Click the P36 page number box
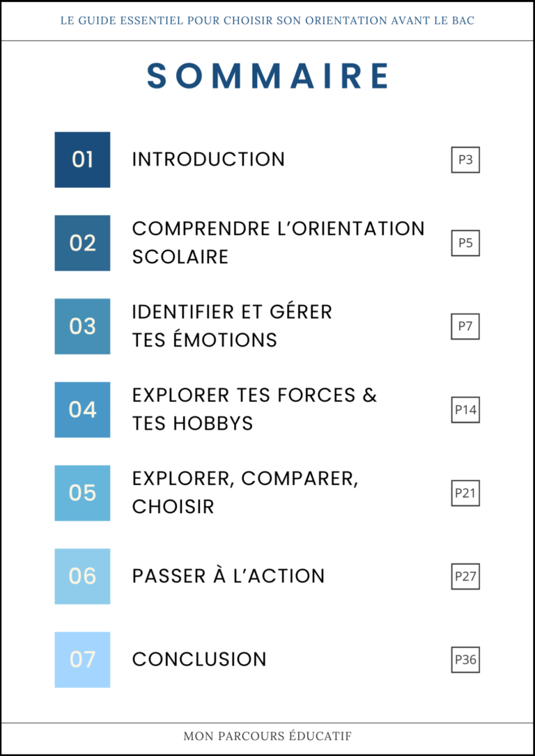 click(x=465, y=660)
